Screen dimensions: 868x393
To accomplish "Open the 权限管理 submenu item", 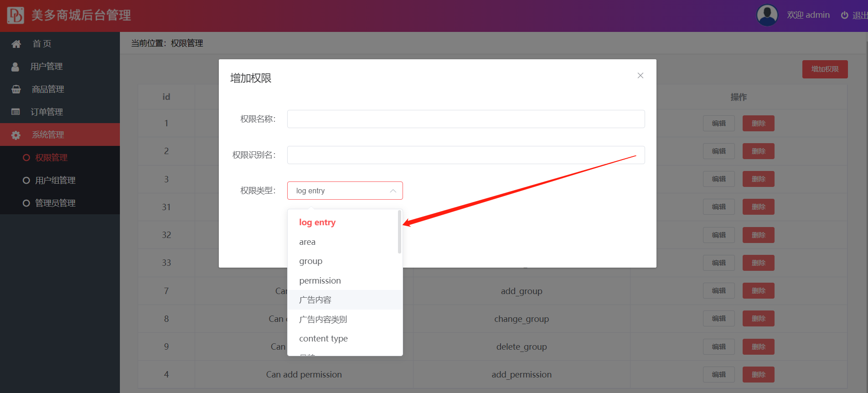I will (60, 157).
